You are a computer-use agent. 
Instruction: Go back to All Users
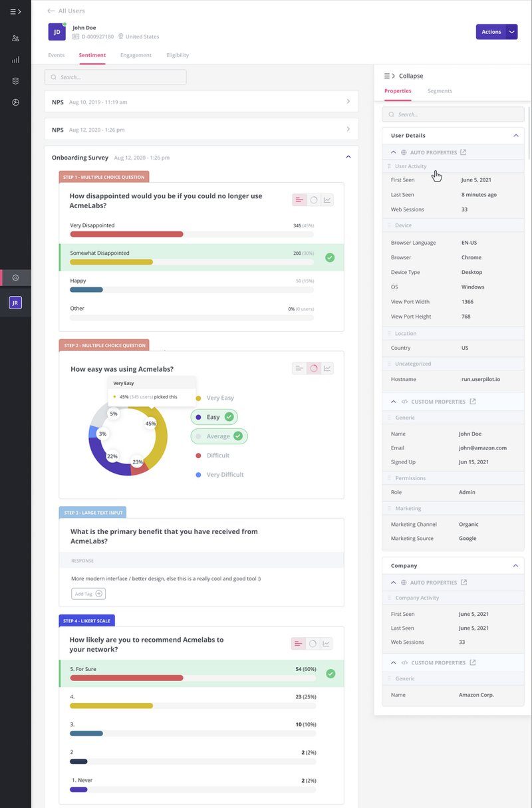66,11
